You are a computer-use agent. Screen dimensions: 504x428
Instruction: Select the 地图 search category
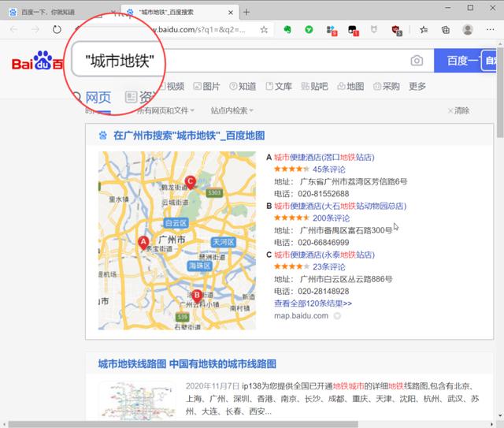pyautogui.click(x=350, y=86)
